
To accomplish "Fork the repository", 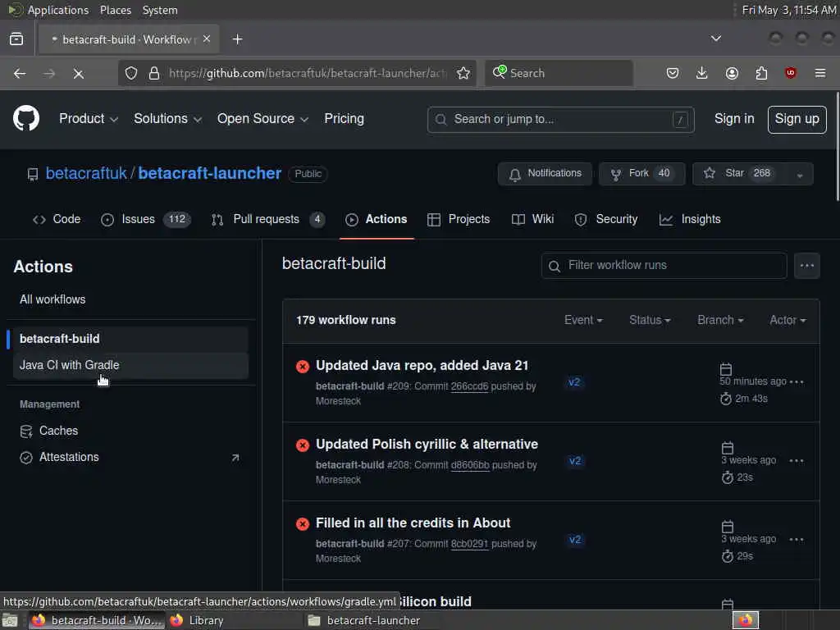I will pos(641,174).
